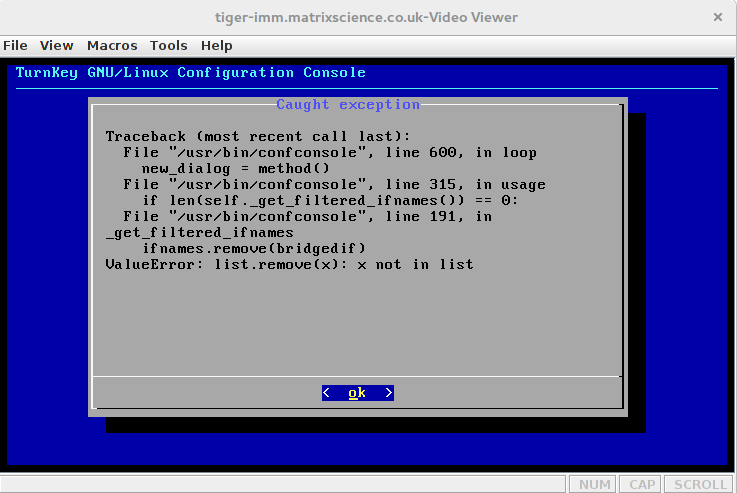Viewport: 737px width, 493px height.
Task: Open the Tools menu
Action: tap(169, 45)
